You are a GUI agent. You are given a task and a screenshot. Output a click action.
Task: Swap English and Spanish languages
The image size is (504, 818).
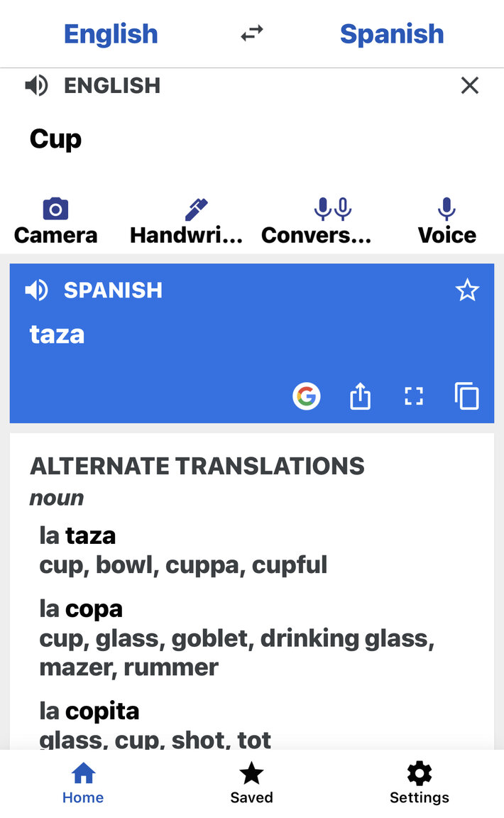[252, 34]
